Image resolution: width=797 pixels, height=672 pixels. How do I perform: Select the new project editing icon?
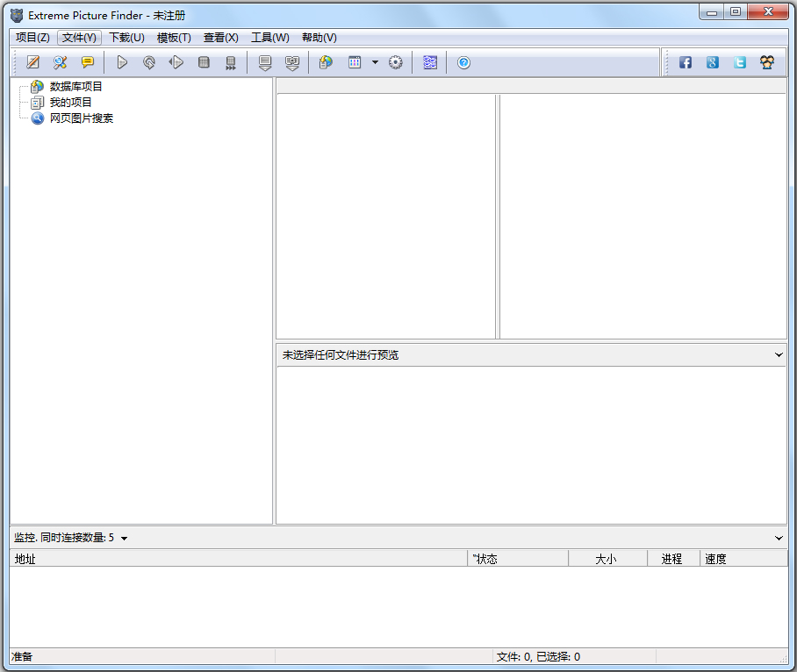pyautogui.click(x=32, y=62)
